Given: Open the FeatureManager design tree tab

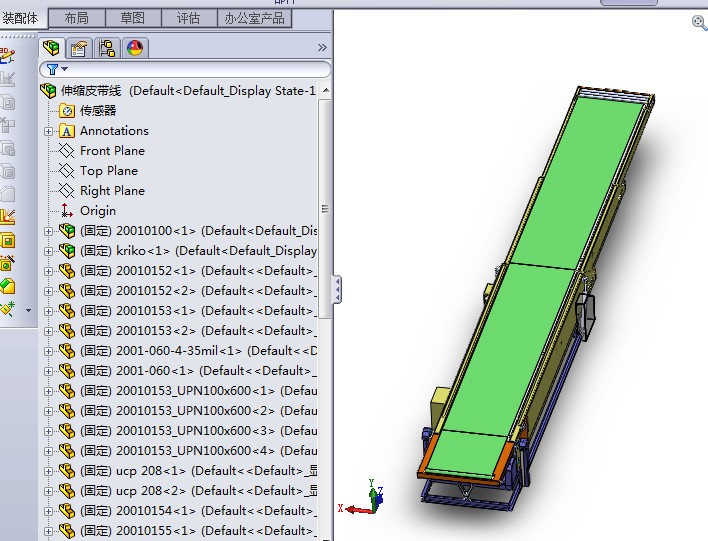Looking at the screenshot, I should (51, 47).
